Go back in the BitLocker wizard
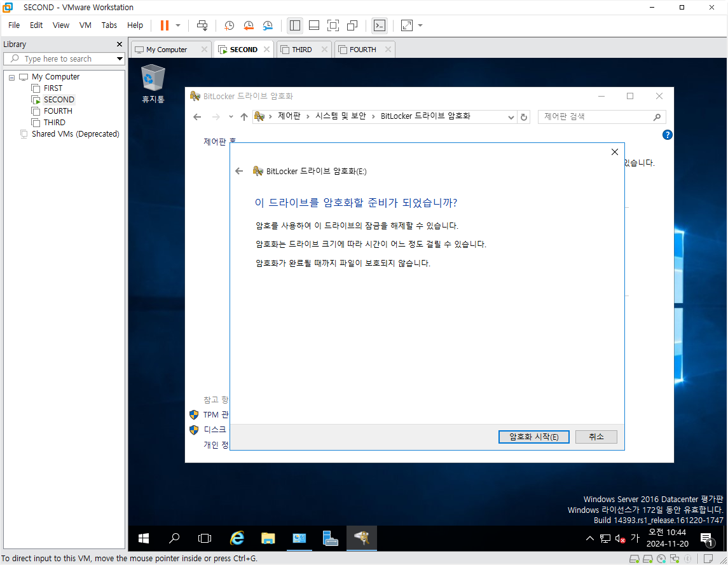 point(239,171)
